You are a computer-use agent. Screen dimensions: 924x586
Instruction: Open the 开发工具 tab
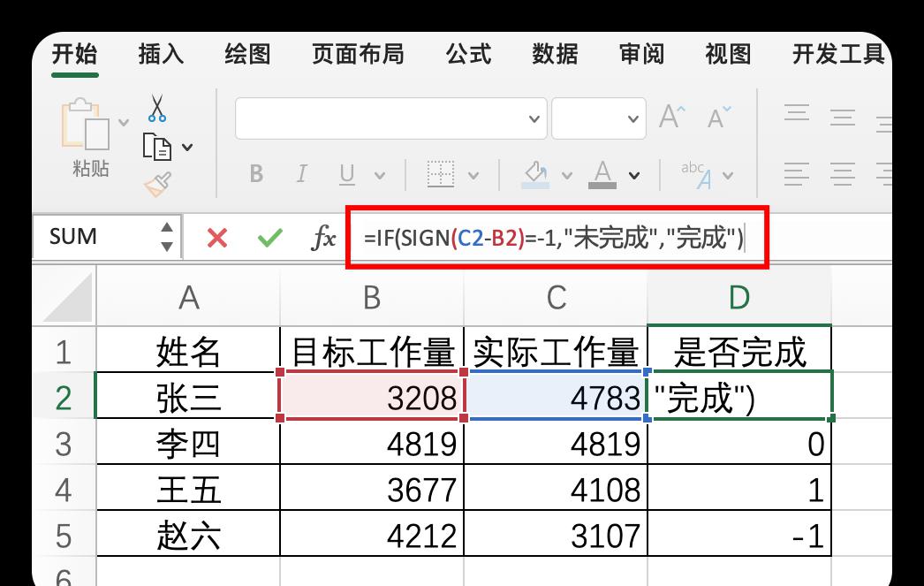(838, 54)
